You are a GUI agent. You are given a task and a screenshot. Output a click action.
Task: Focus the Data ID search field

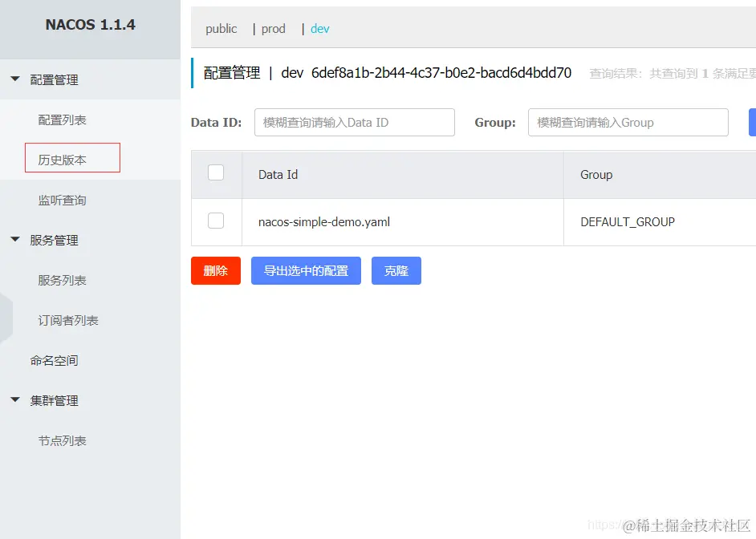(355, 123)
